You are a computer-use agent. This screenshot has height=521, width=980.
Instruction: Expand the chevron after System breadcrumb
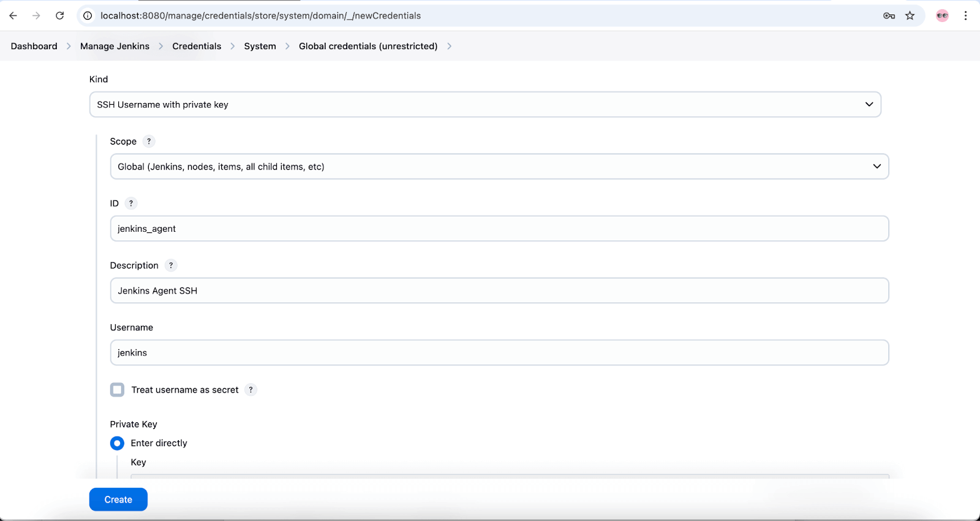(288, 46)
